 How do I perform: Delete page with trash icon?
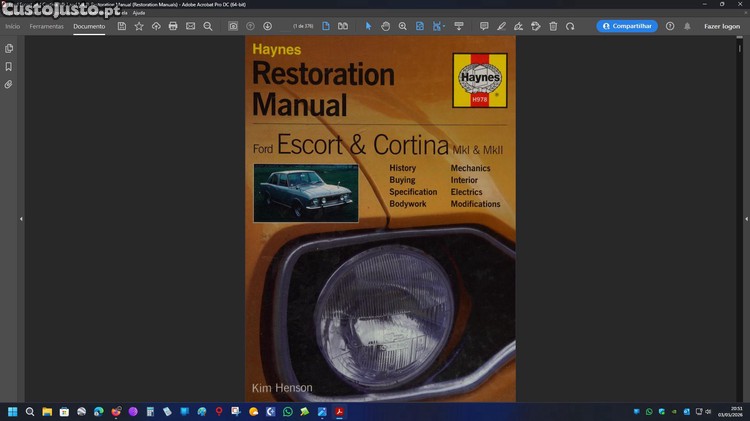553,26
